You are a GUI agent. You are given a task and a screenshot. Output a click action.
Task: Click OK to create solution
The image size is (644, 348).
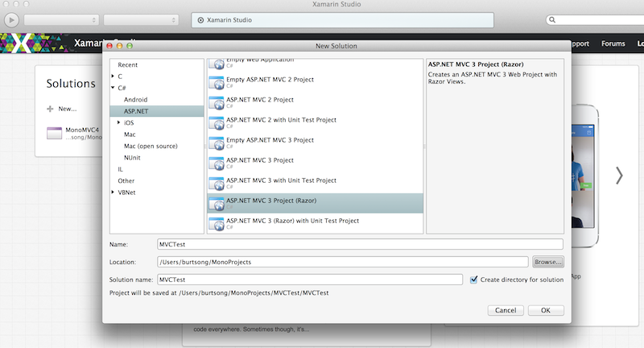(x=546, y=310)
